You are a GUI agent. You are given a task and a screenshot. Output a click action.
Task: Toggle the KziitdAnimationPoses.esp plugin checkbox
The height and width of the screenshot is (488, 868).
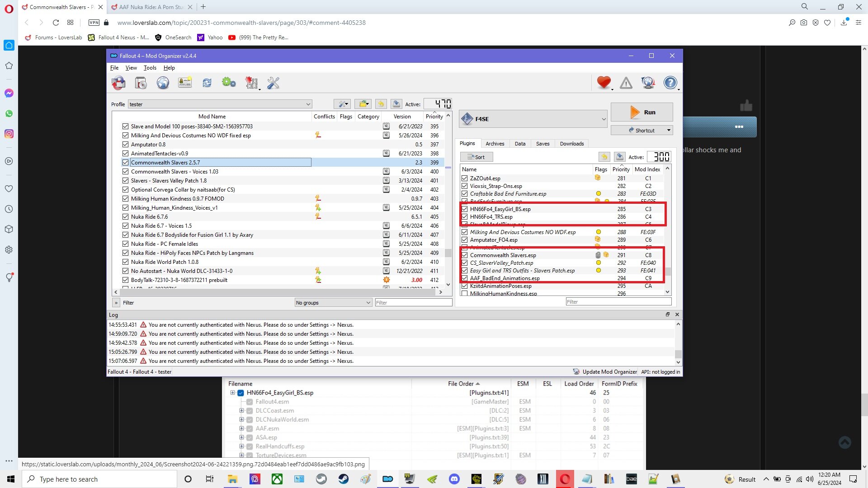click(464, 286)
